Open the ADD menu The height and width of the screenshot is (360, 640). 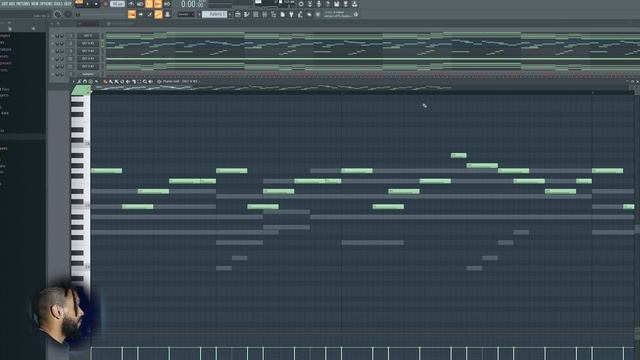(x=12, y=3)
